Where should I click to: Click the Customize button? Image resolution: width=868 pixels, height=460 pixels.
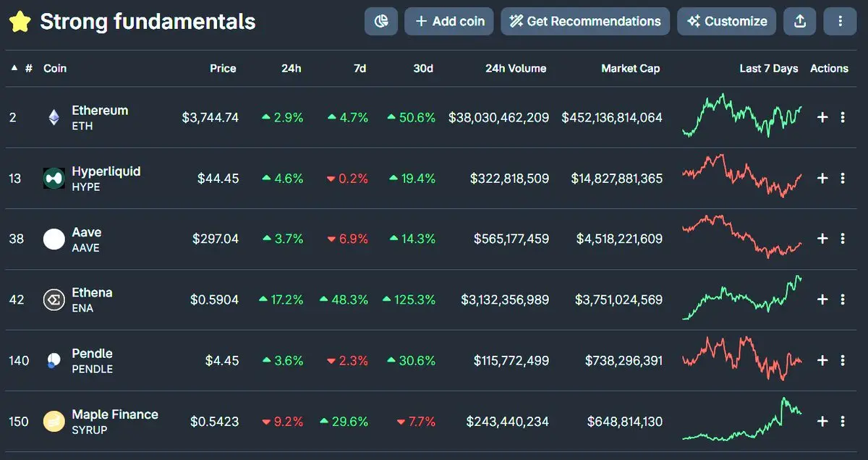pos(727,22)
